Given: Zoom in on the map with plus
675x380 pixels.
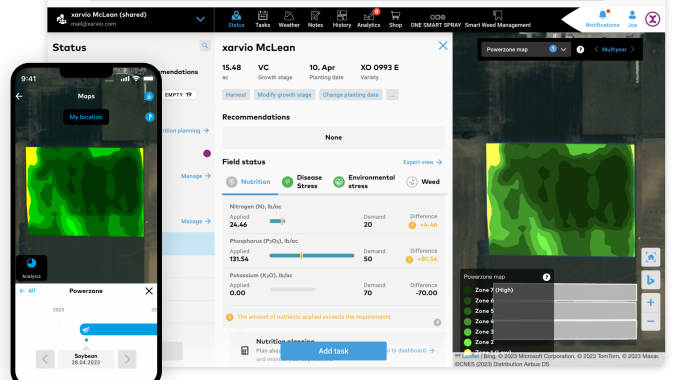Looking at the screenshot, I should (650, 303).
